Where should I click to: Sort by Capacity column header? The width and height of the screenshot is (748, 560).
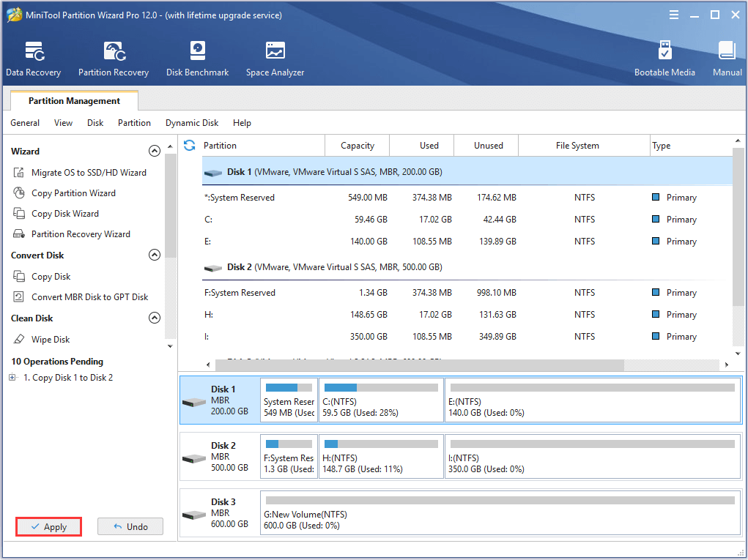(x=358, y=146)
